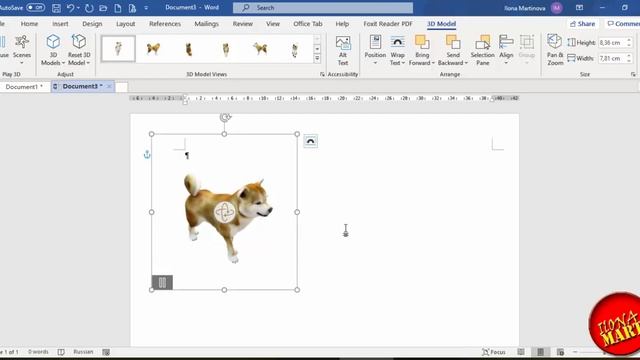Viewport: 640px width, 360px height.
Task: Open the Review tab
Action: click(243, 24)
